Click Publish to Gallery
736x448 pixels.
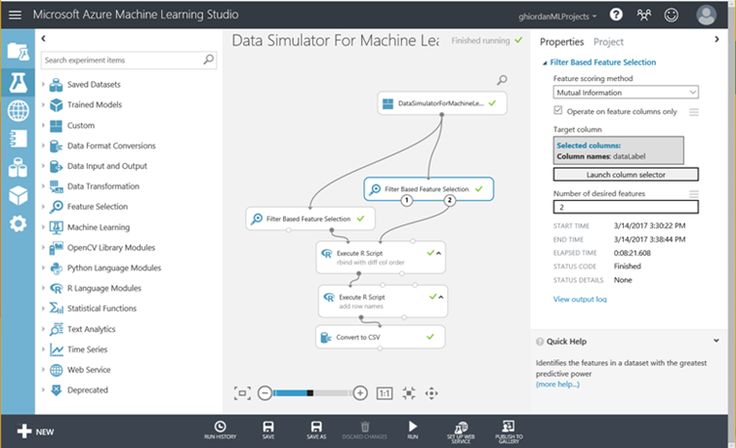[x=509, y=432]
